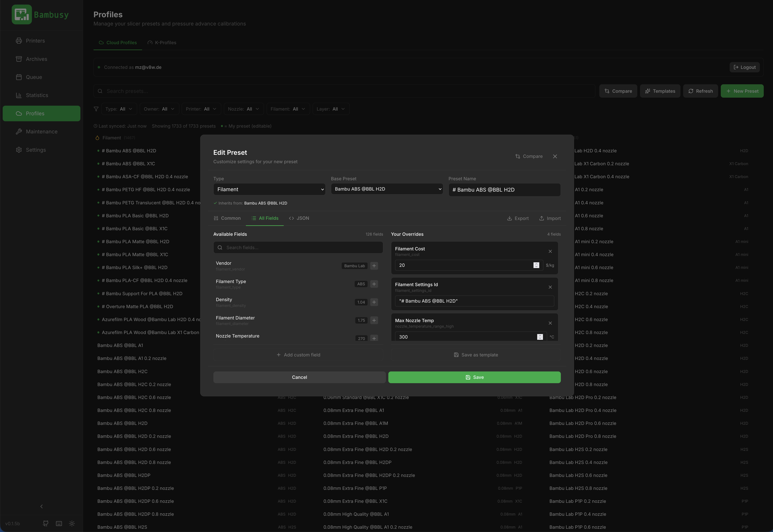Open the Type: All filter dropdown
Screen dimensions: 773x532
[119, 109]
